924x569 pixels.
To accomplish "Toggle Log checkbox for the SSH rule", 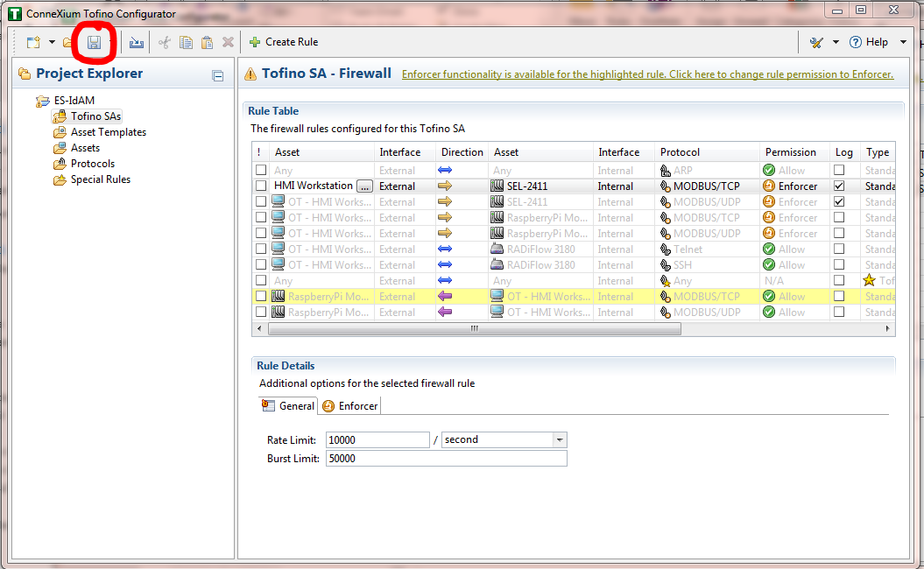I will [x=839, y=264].
